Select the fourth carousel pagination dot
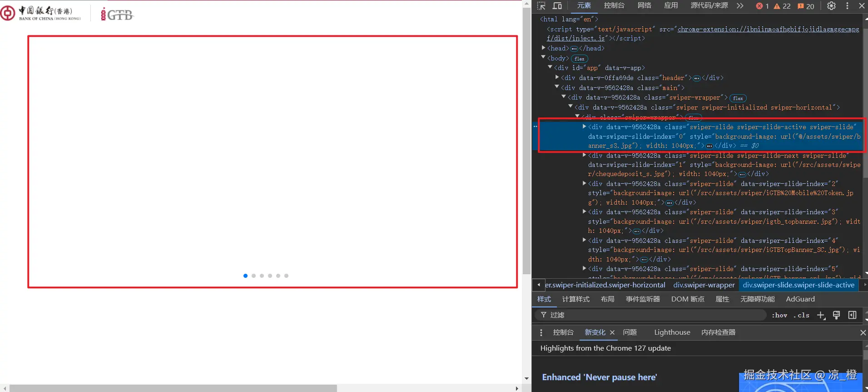Screen dimensions: 868x392 [270, 276]
